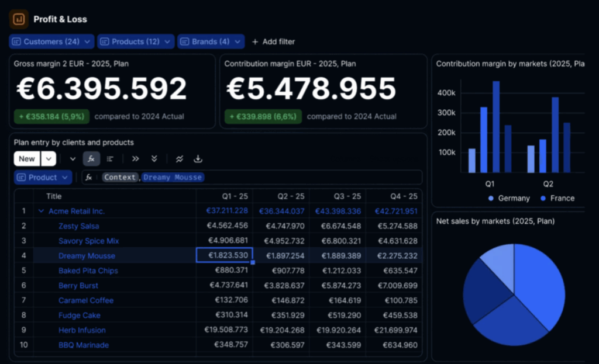Click the comparison waves icon in the toolbar

click(180, 158)
